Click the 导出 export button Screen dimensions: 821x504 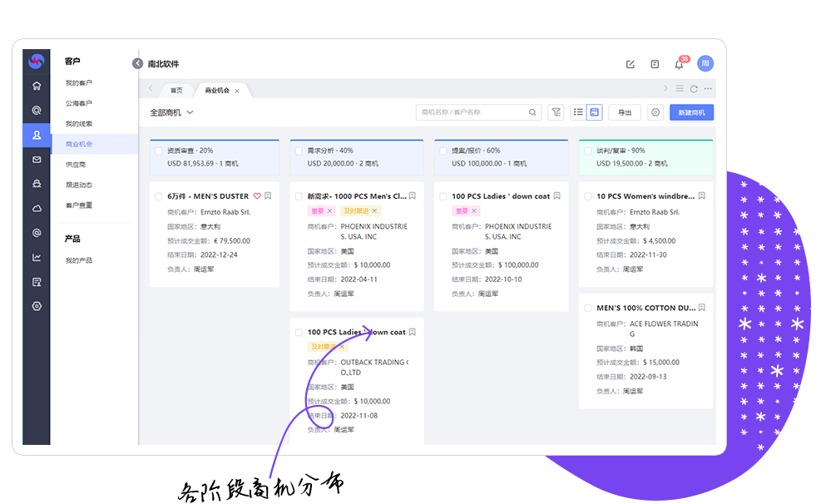point(625,112)
